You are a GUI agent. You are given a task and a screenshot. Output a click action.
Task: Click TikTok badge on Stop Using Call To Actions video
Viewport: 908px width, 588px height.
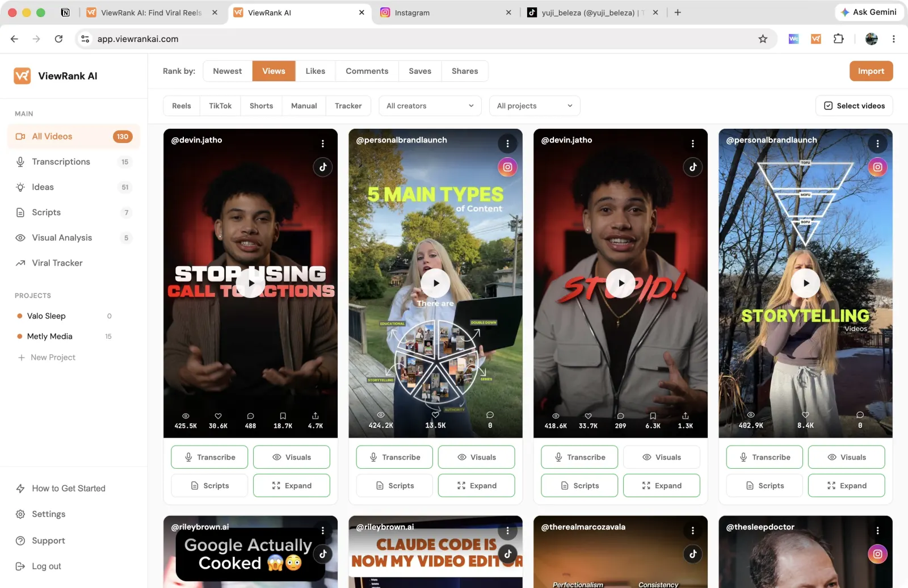pyautogui.click(x=322, y=167)
